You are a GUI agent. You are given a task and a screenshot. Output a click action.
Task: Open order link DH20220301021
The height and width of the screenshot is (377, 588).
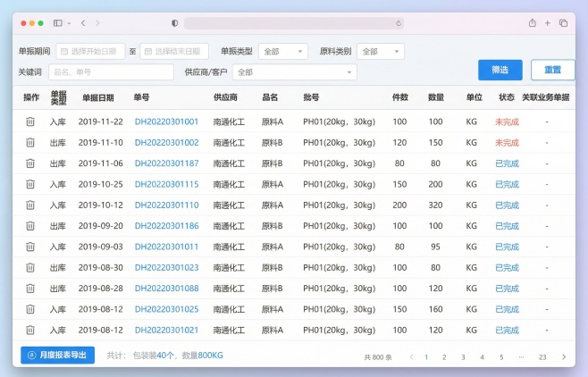tap(166, 331)
